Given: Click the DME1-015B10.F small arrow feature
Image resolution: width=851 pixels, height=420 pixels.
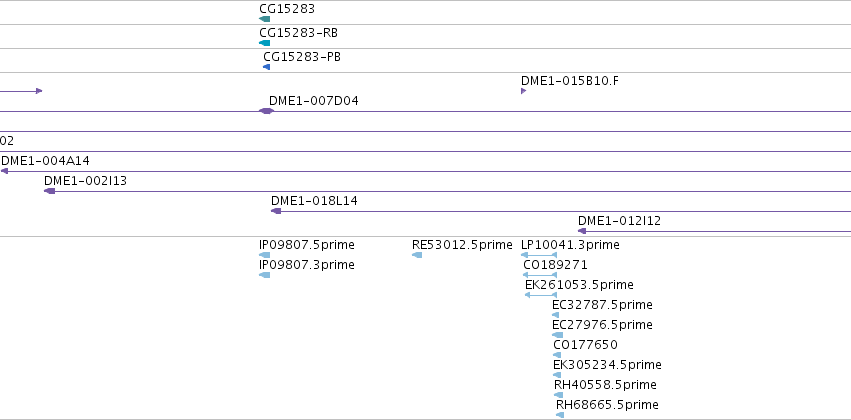Looking at the screenshot, I should pos(523,91).
